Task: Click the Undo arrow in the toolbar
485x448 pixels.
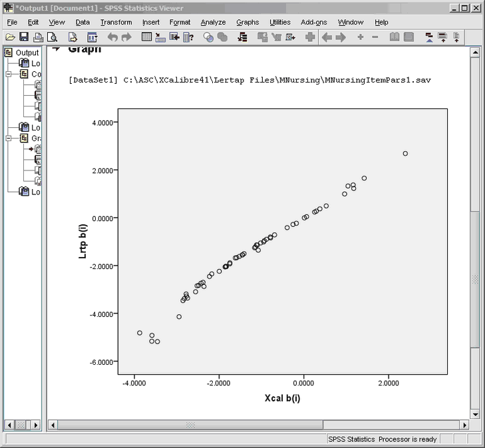Action: click(112, 37)
